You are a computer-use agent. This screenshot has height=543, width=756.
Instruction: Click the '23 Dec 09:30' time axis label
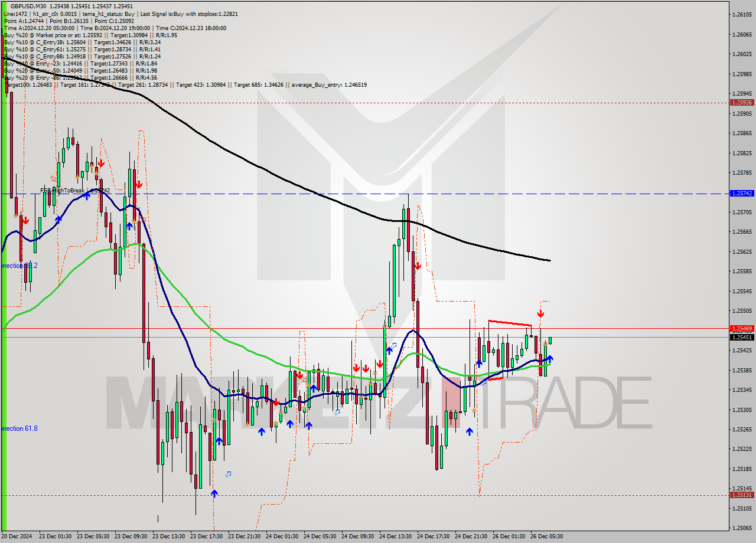tap(130, 537)
